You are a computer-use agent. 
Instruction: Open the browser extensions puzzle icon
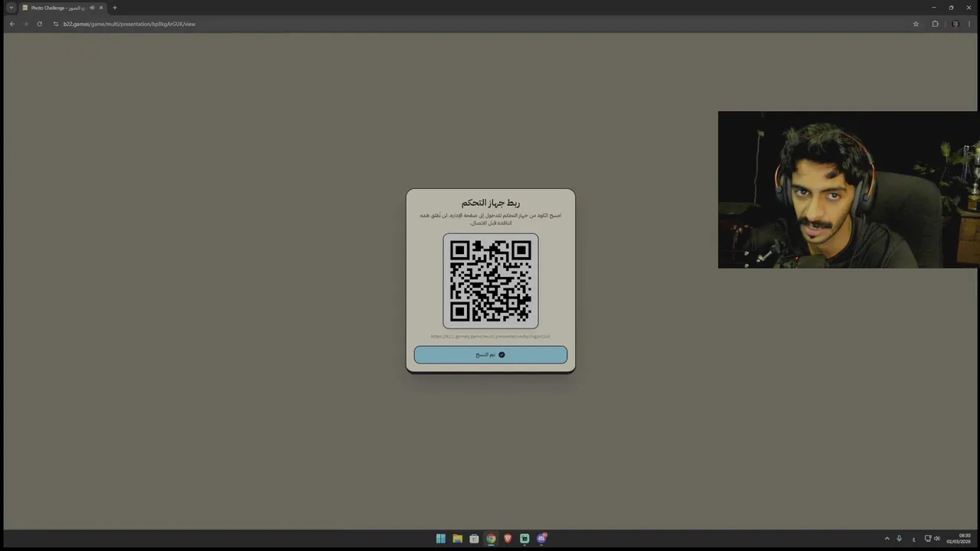[x=935, y=24]
